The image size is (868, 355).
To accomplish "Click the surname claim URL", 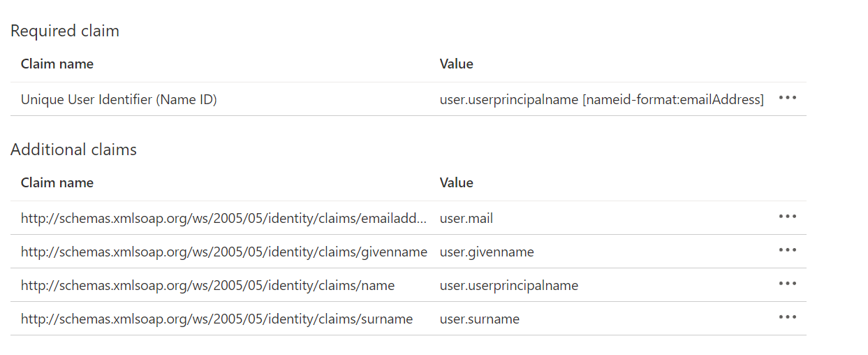I will 216,319.
